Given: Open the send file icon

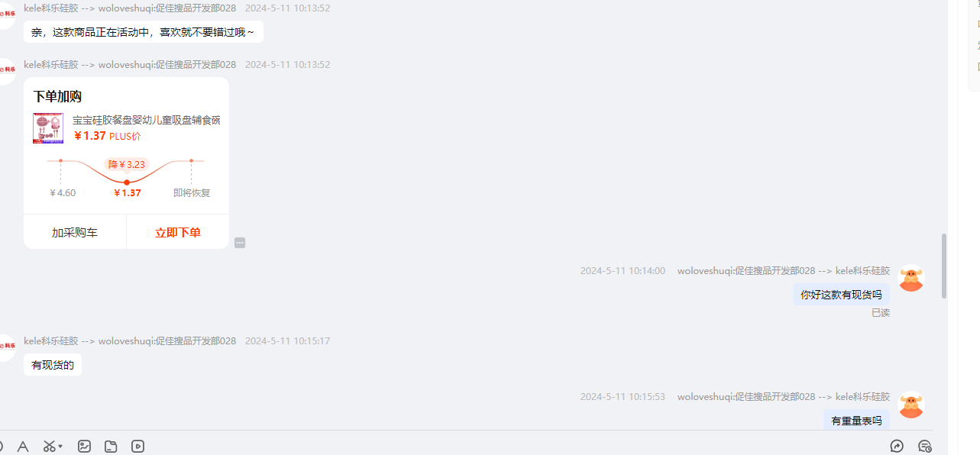Looking at the screenshot, I should [111, 447].
